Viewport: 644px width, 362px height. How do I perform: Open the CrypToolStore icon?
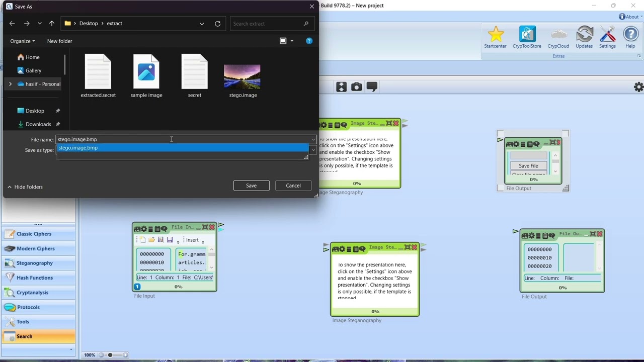coord(527,37)
